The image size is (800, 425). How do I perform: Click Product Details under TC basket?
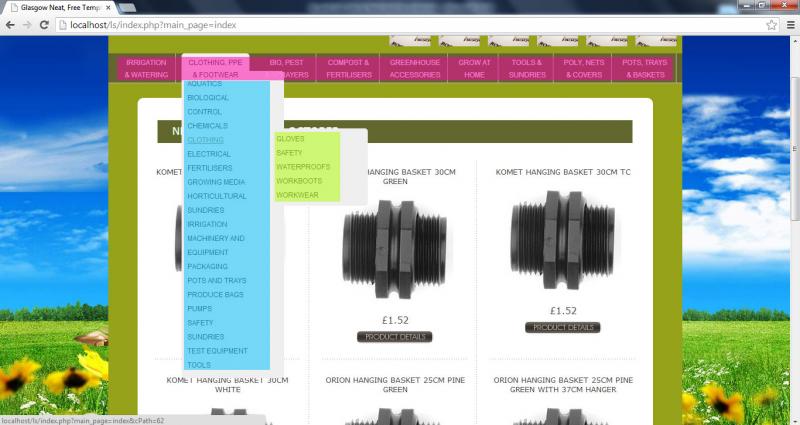coord(563,328)
